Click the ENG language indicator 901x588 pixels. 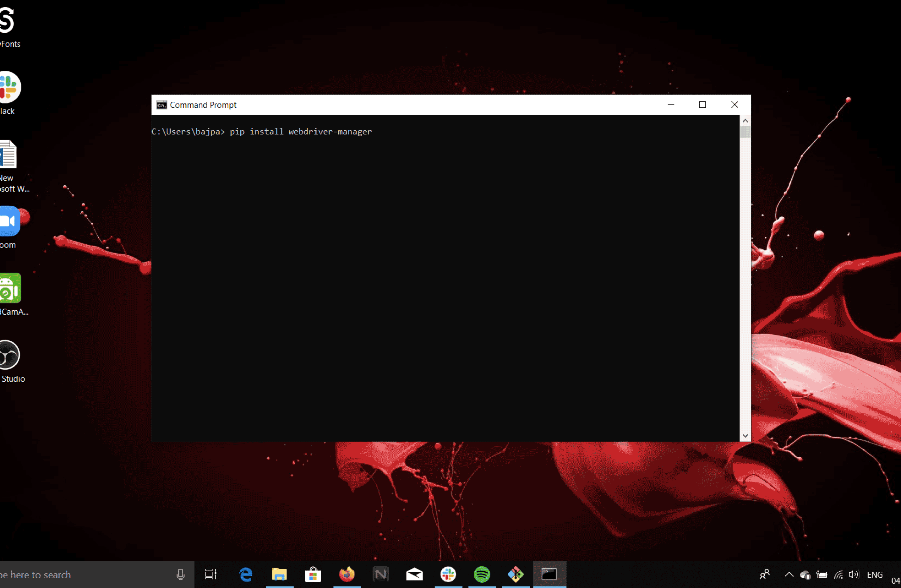pos(875,574)
